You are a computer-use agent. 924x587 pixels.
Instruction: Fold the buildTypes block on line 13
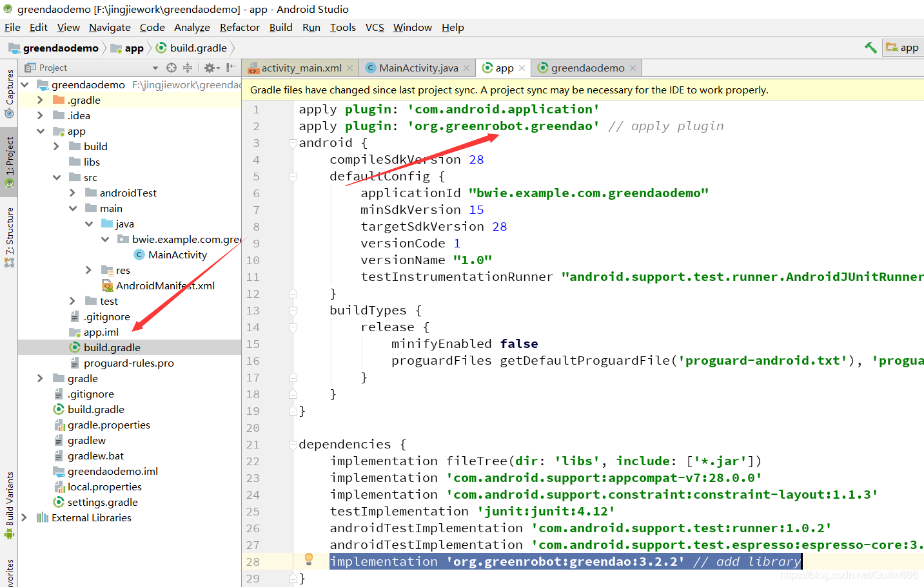293,311
